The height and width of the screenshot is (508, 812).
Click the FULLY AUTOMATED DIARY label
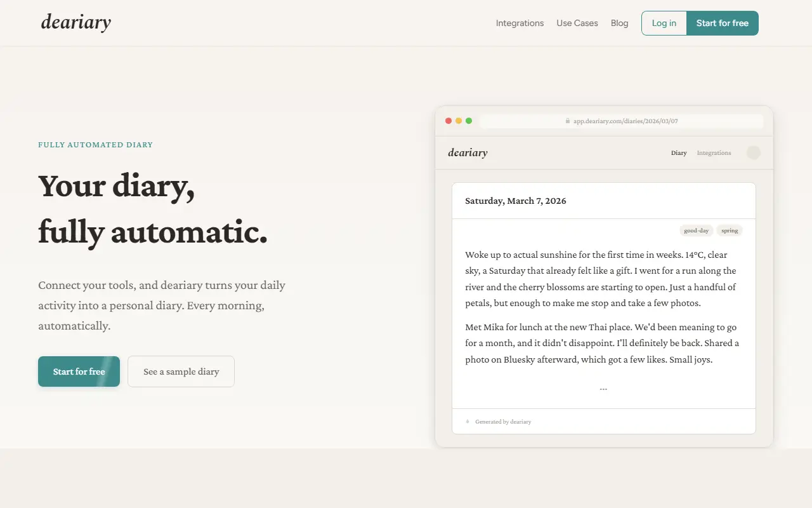coord(95,145)
